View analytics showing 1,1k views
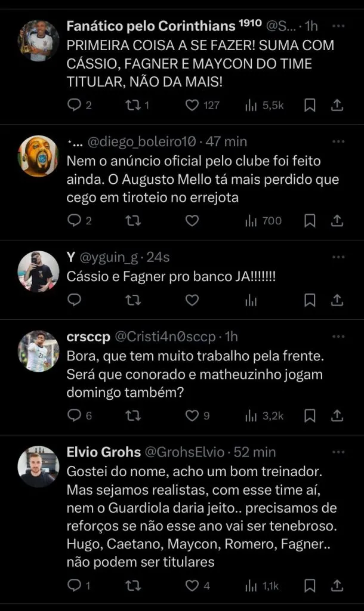The height and width of the screenshot is (611, 364). click(263, 586)
